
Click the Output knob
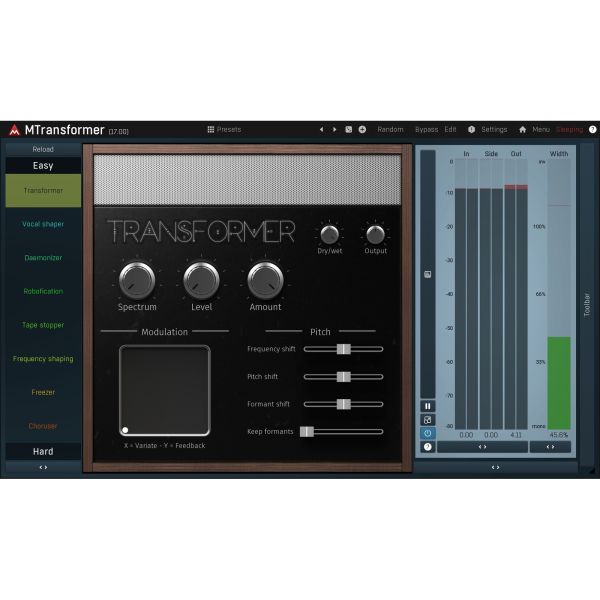point(375,235)
